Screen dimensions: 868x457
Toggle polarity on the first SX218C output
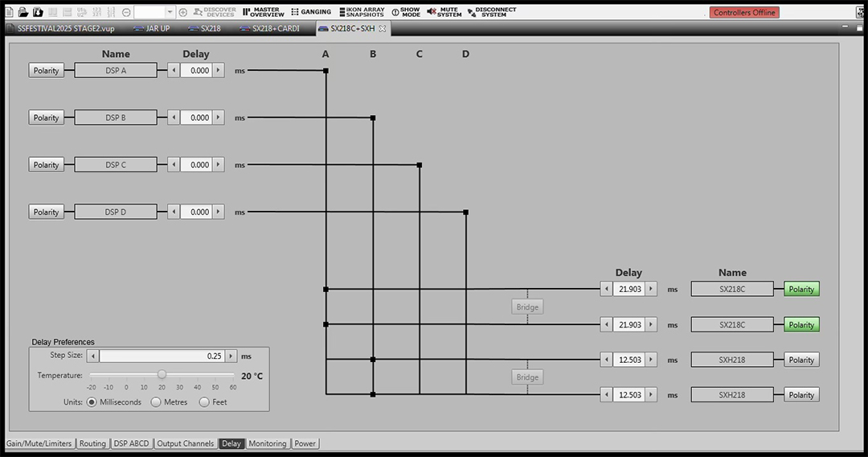point(801,290)
